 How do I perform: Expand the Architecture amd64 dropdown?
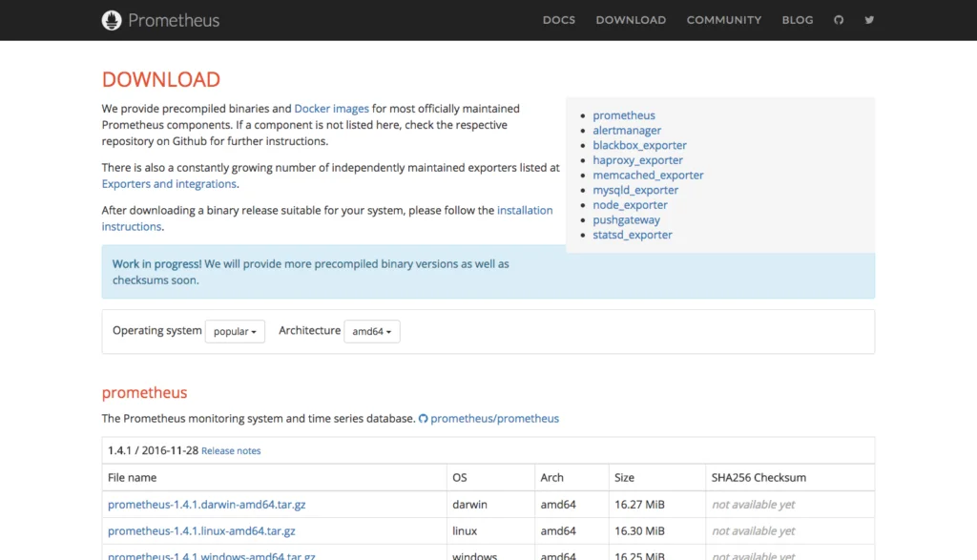click(372, 331)
